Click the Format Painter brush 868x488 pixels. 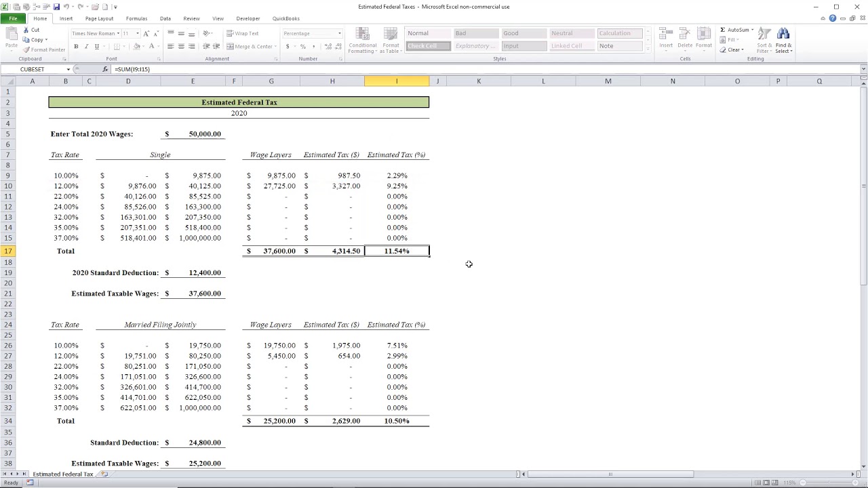tap(26, 49)
